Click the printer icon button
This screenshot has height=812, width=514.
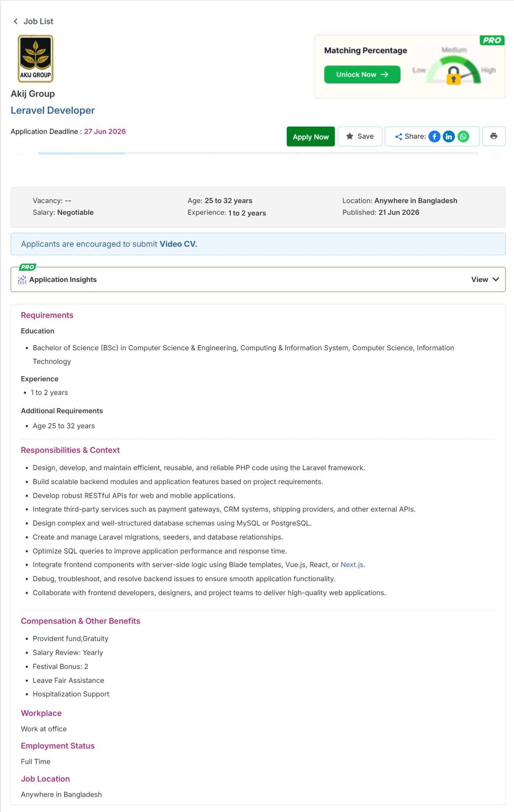point(493,136)
